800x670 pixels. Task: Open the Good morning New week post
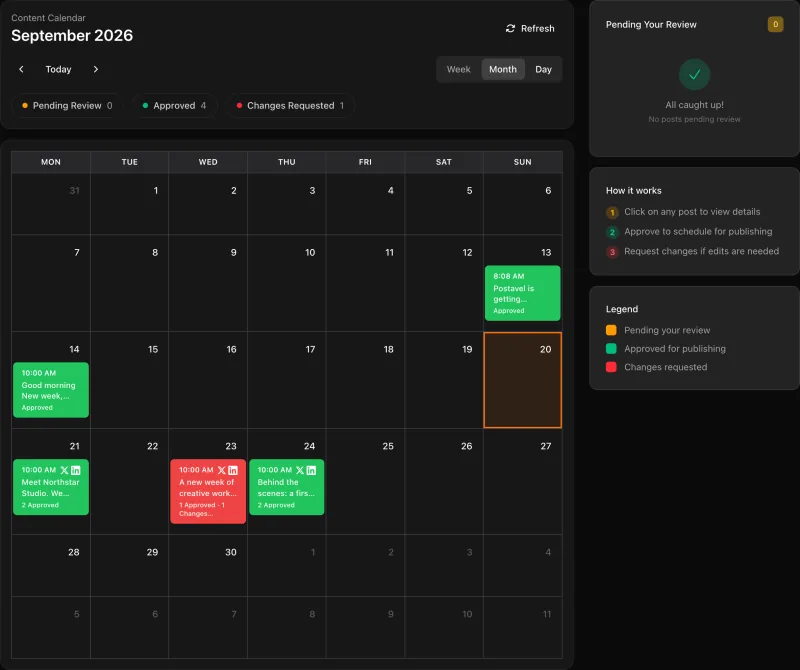[x=51, y=390]
